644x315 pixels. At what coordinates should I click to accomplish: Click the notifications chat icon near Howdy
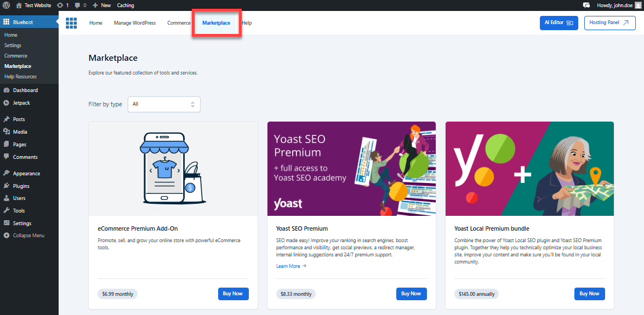tap(586, 5)
